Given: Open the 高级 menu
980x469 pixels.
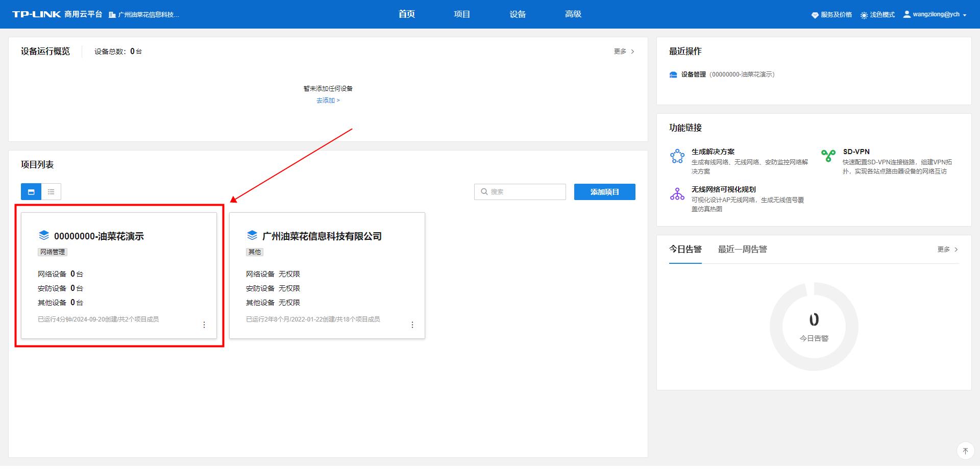Looking at the screenshot, I should click(573, 14).
